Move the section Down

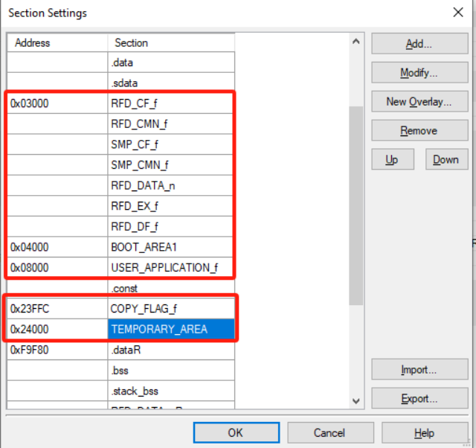(446, 159)
